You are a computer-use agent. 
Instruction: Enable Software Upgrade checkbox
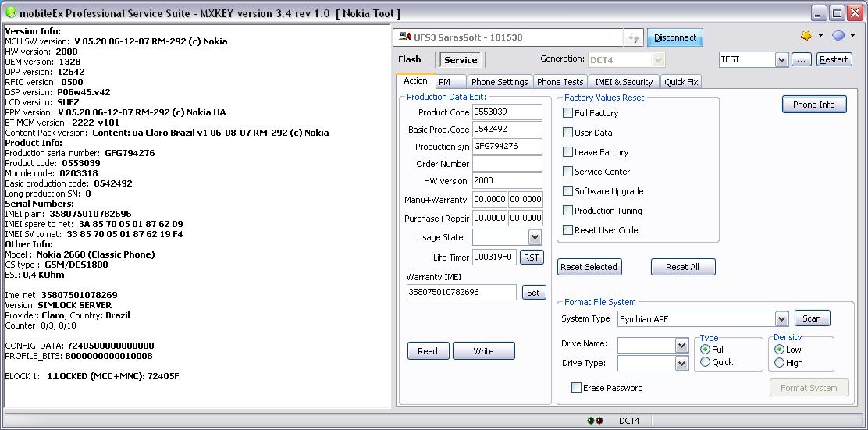pos(567,191)
